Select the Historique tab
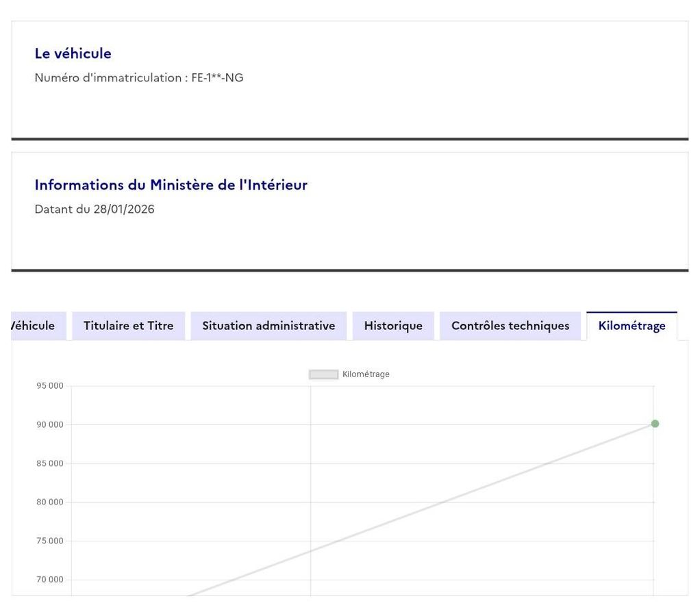Image resolution: width=700 pixels, height=616 pixels. coord(393,326)
